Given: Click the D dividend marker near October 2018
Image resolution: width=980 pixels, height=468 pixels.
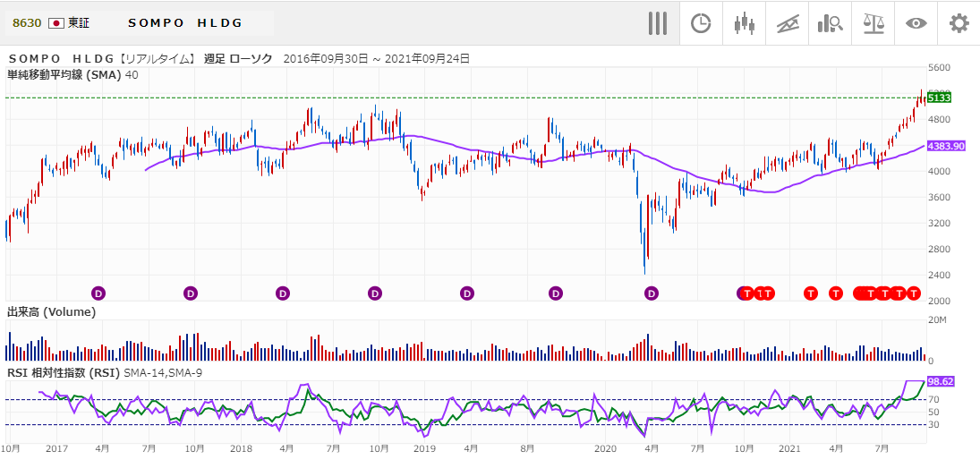Looking at the screenshot, I should coord(374,293).
